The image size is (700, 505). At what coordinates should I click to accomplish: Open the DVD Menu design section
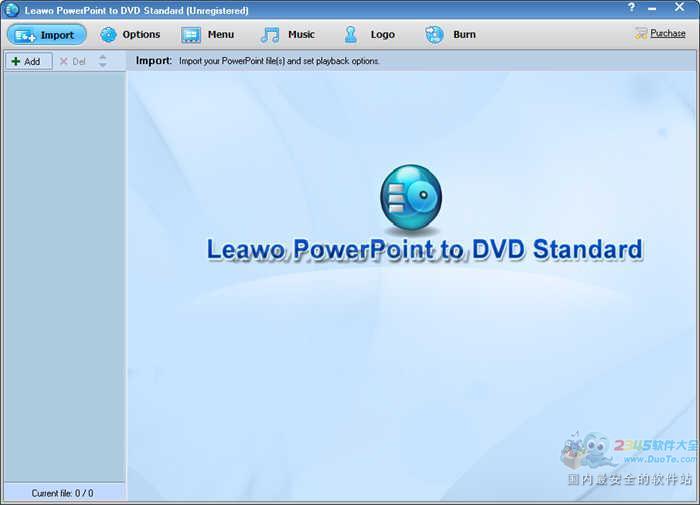(x=208, y=35)
